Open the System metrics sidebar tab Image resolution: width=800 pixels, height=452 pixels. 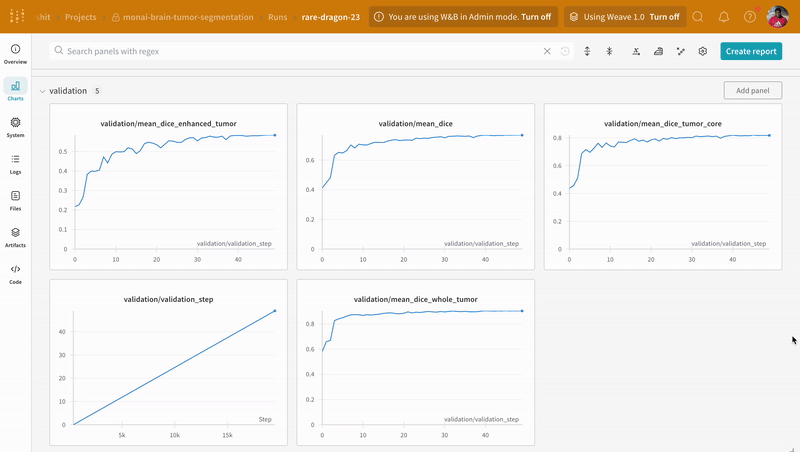15,127
